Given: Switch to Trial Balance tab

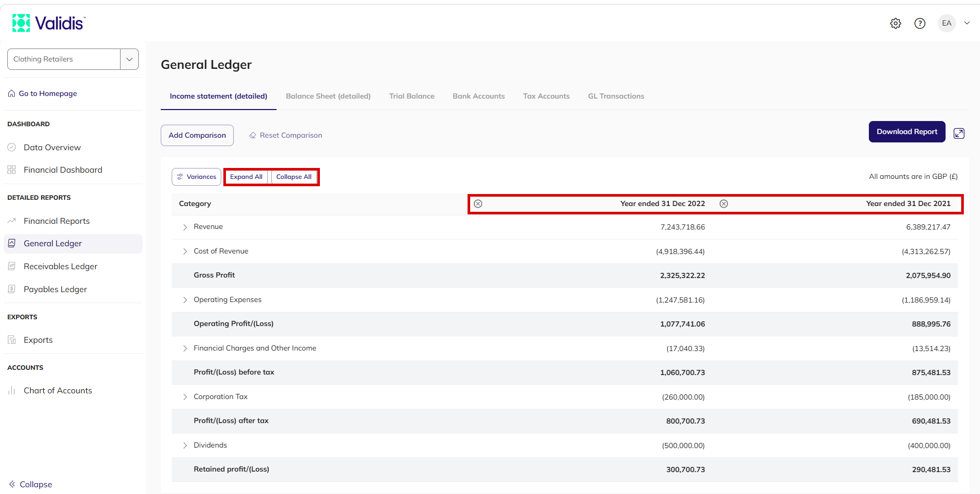Looking at the screenshot, I should [412, 97].
